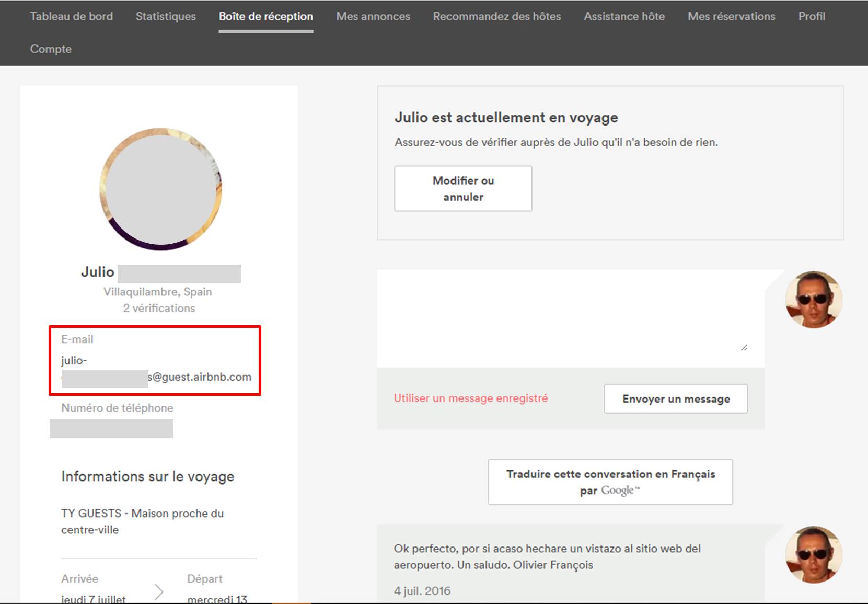Select the Boîte de réception tab

(x=265, y=16)
